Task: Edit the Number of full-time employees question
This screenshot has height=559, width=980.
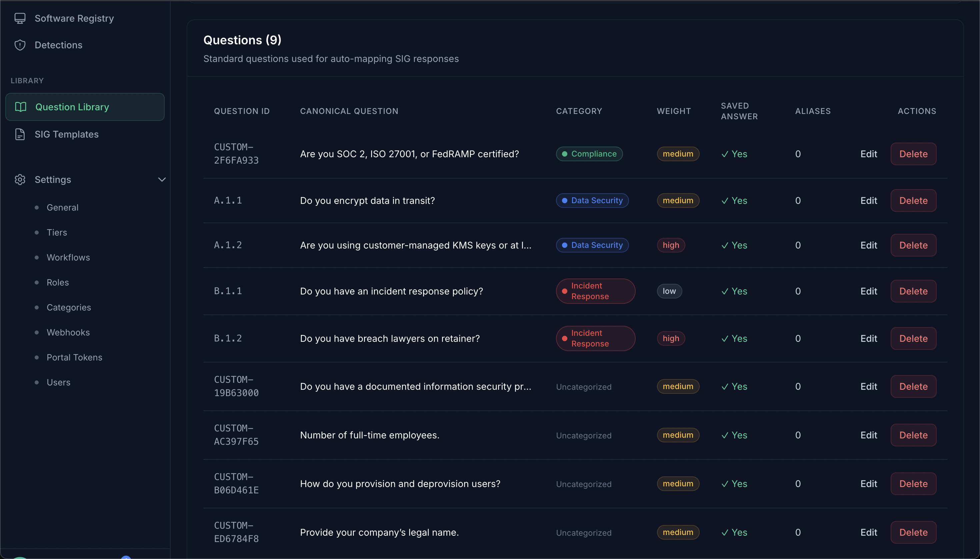Action: coord(868,435)
